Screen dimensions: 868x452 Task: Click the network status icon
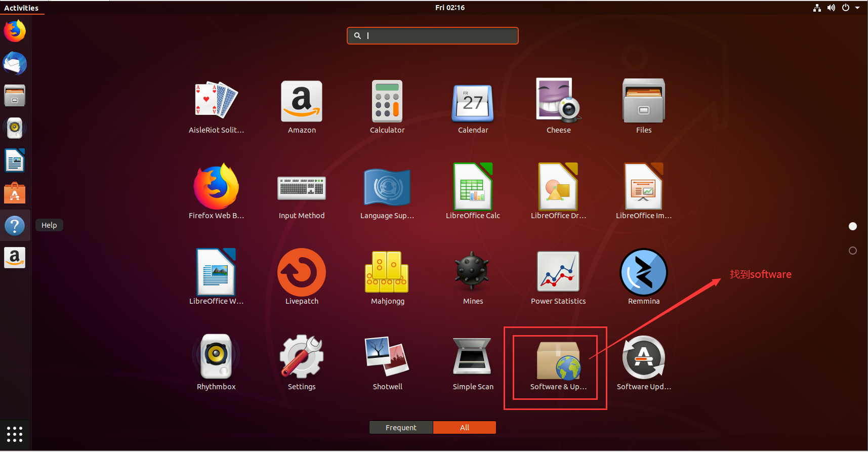click(x=817, y=8)
